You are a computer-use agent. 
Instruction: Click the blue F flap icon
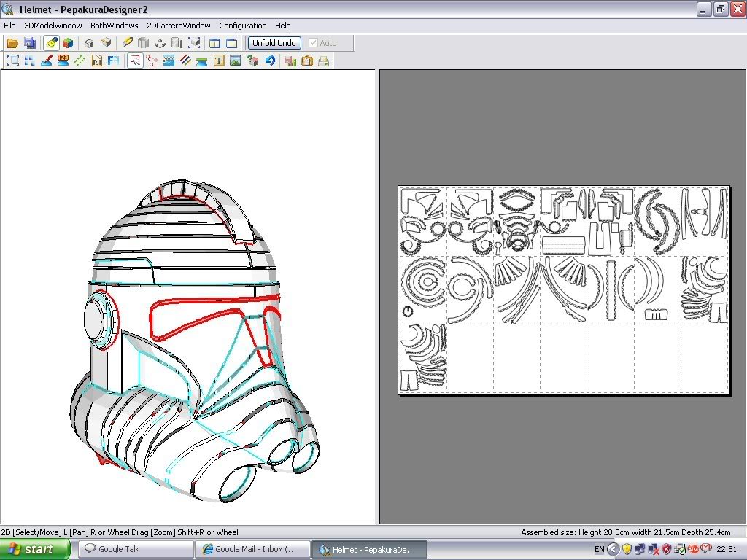(113, 61)
